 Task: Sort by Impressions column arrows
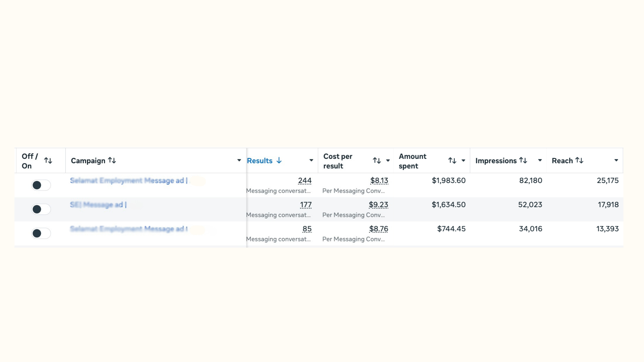pyautogui.click(x=523, y=161)
